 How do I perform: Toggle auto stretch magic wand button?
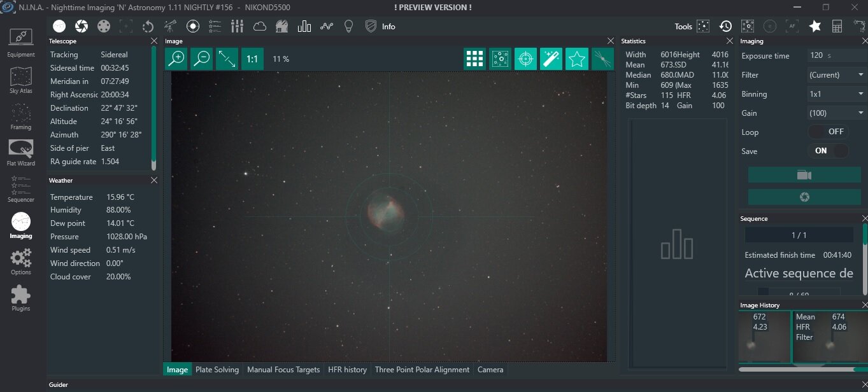[x=551, y=59]
